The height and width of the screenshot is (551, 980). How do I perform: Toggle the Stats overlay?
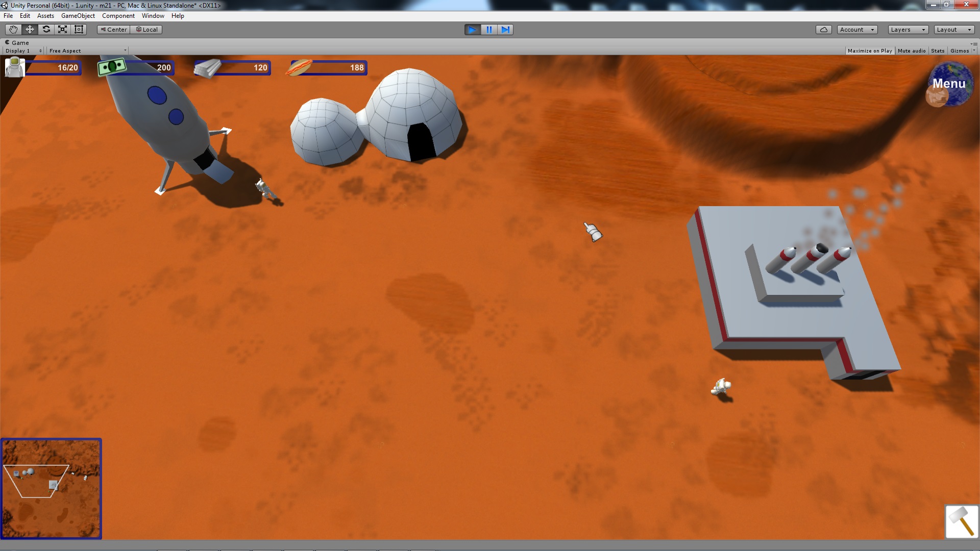pos(938,51)
